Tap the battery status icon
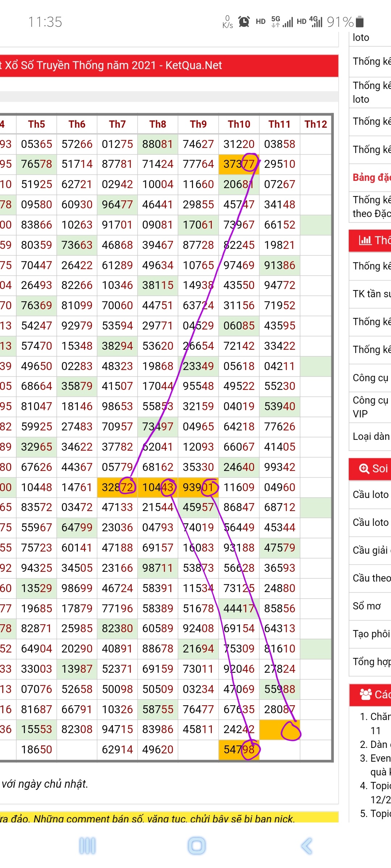The height and width of the screenshot is (868, 391). (x=360, y=22)
